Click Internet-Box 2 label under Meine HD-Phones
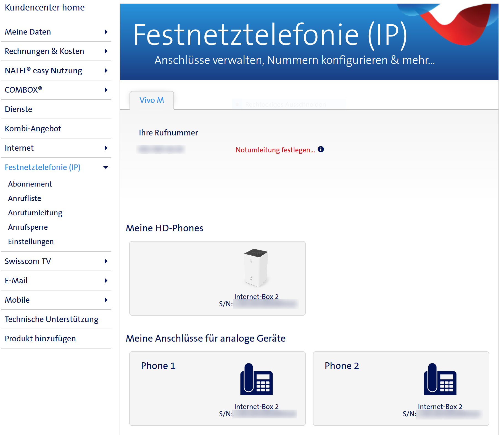The width and height of the screenshot is (504, 435). (x=256, y=296)
